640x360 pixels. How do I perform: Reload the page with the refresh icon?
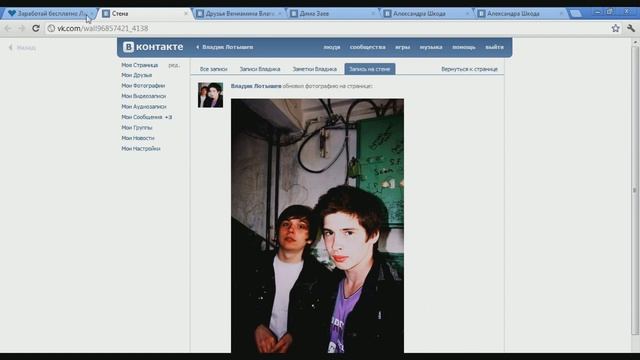pyautogui.click(x=36, y=28)
